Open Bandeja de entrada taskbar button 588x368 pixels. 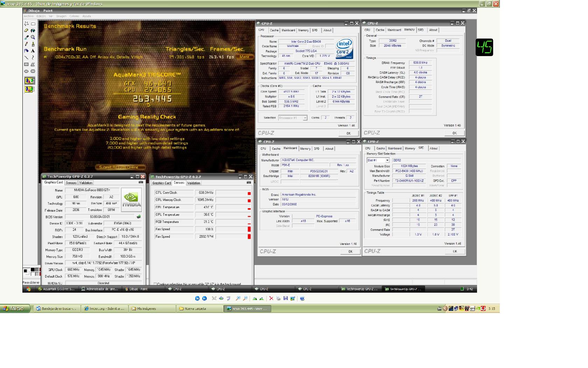56,309
